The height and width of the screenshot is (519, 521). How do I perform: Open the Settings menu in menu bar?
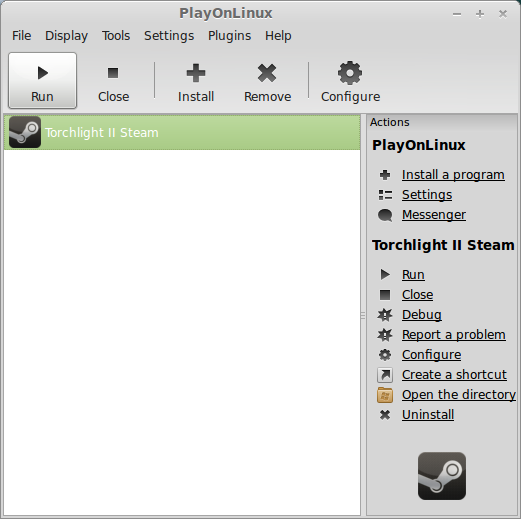click(x=169, y=36)
